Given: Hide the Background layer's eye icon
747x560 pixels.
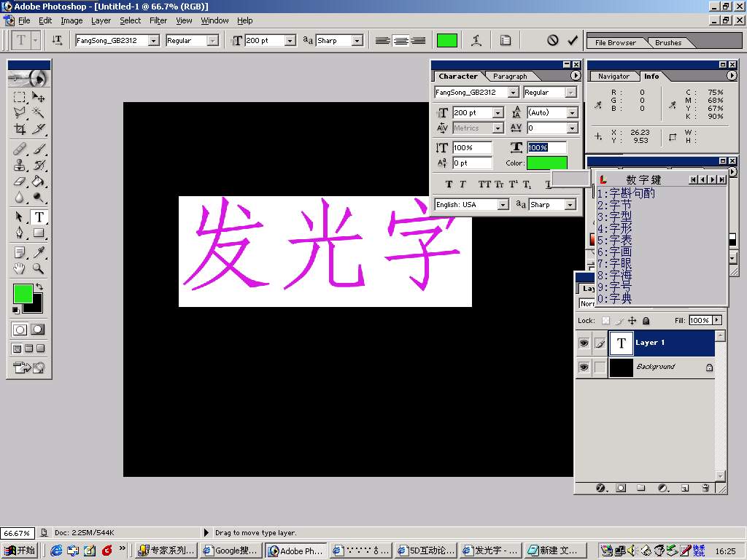Looking at the screenshot, I should [584, 367].
